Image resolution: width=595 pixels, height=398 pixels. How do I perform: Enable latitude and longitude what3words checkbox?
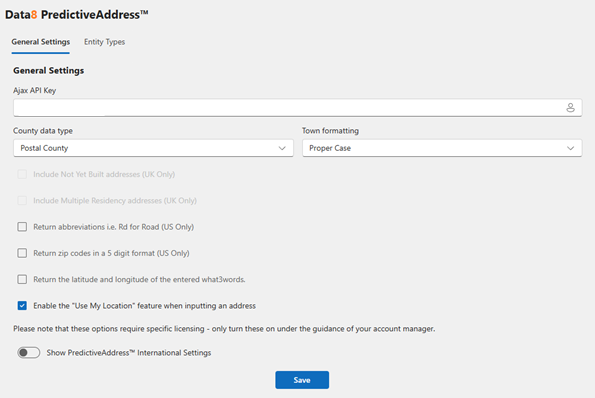coord(22,279)
